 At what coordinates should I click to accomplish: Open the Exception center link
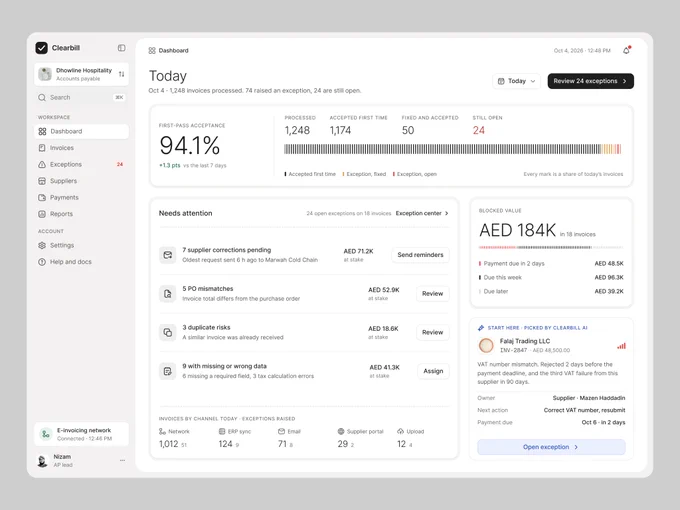(x=422, y=213)
